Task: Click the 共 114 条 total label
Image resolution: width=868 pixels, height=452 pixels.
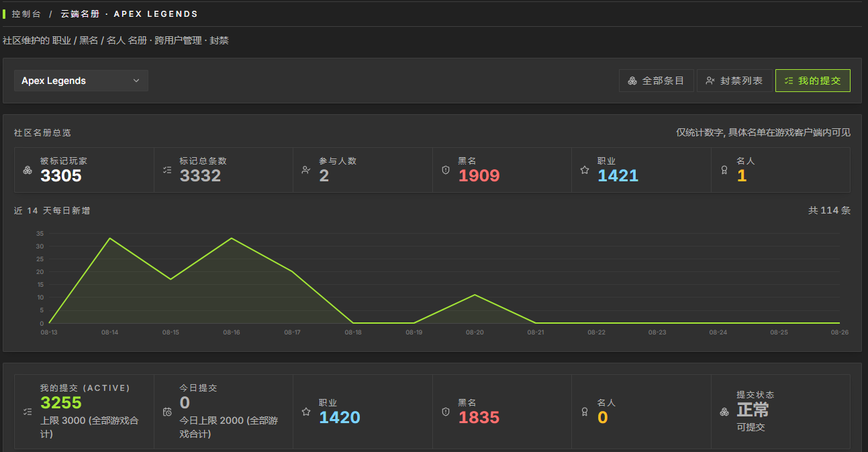Action: 830,210
